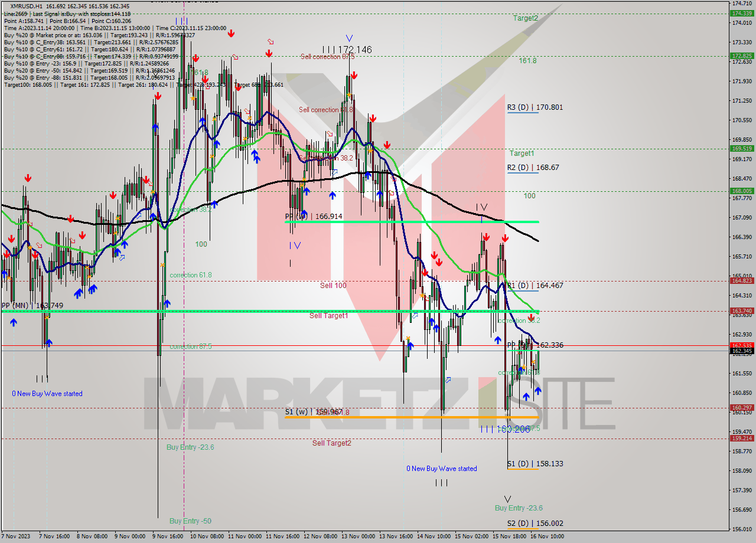Click the '9 Nov 16:00' time axis label
Viewport: 756px width, 543px height.
[167, 537]
